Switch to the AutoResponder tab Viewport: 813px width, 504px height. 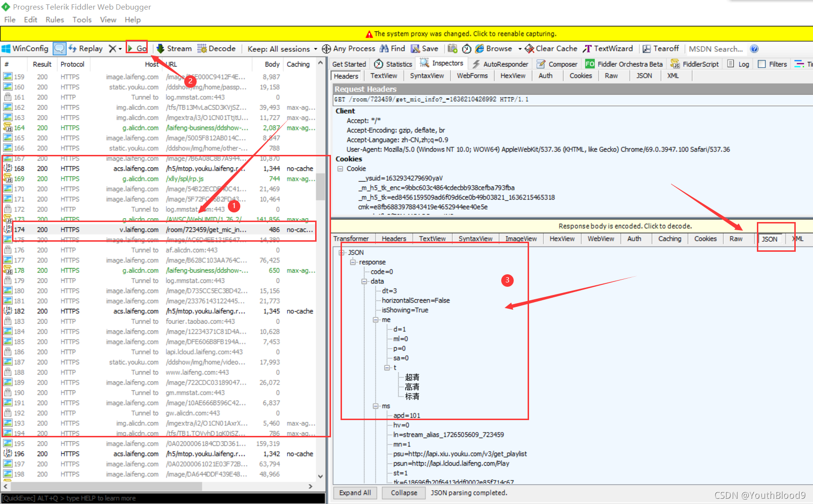(x=500, y=64)
